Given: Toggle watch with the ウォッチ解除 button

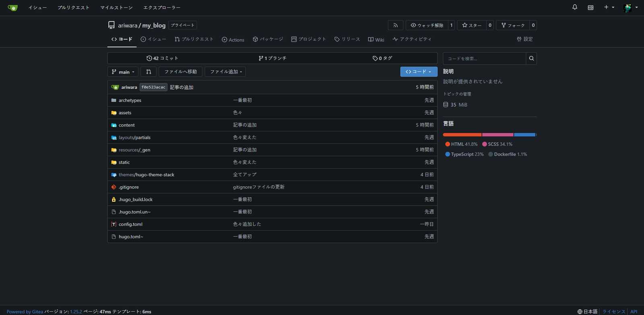Looking at the screenshot, I should click(427, 25).
